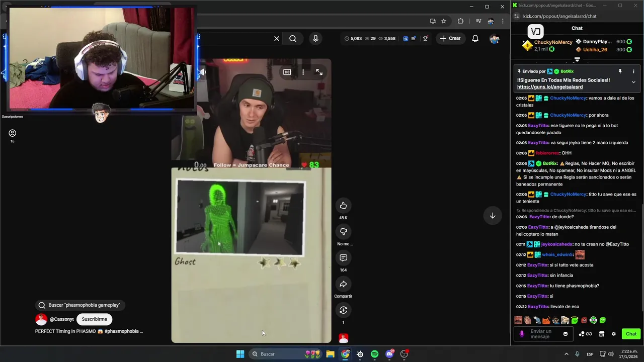Click the red angry face emote
The height and width of the screenshot is (362, 644).
pos(584,320)
